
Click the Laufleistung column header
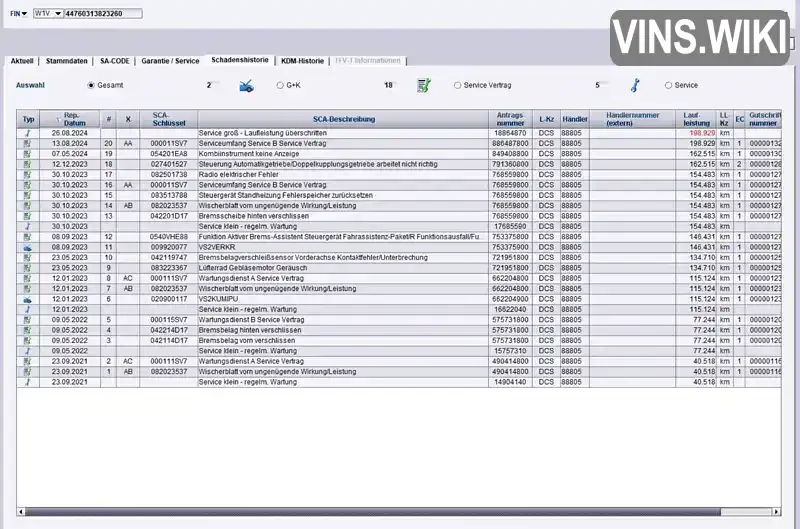coord(696,119)
